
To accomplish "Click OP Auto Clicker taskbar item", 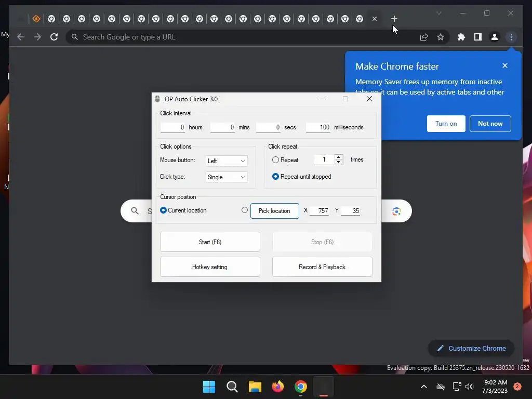I will click(324, 387).
